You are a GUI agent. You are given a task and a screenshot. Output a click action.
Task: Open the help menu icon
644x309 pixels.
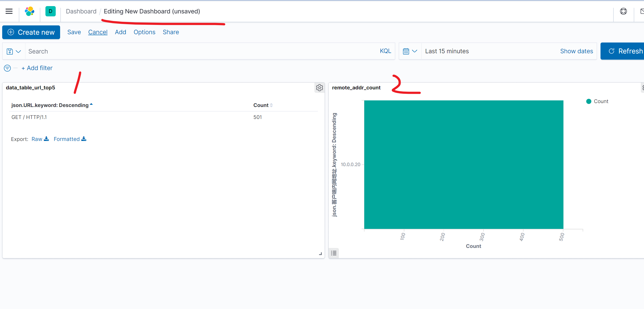(623, 11)
